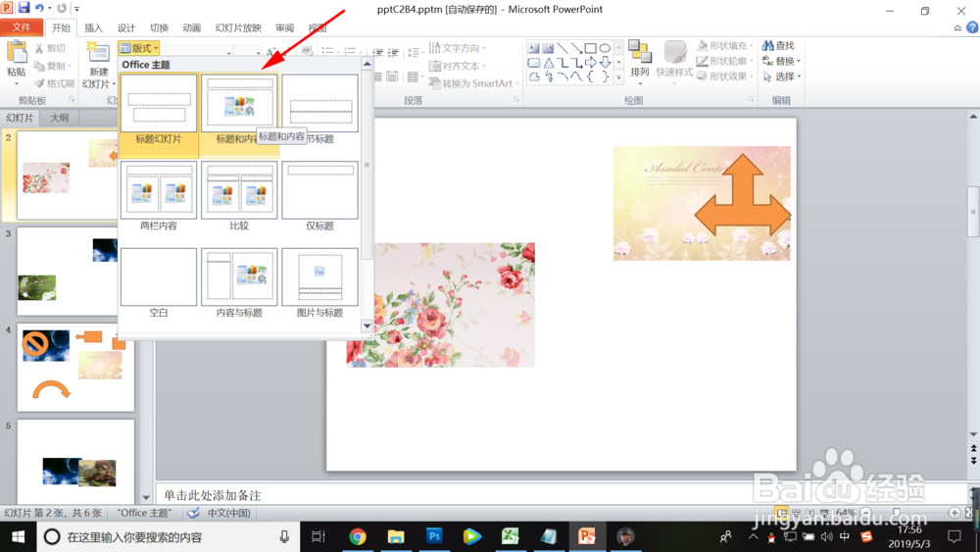The width and height of the screenshot is (980, 552).
Task: Choose the Content with Caption (内容与标题) layout
Action: (x=239, y=283)
